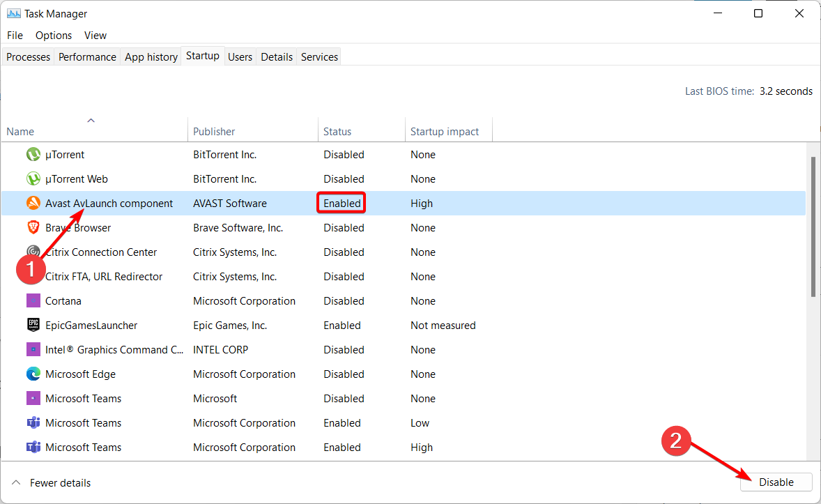Open the Details tab
This screenshot has height=504, width=821.
coord(277,56)
